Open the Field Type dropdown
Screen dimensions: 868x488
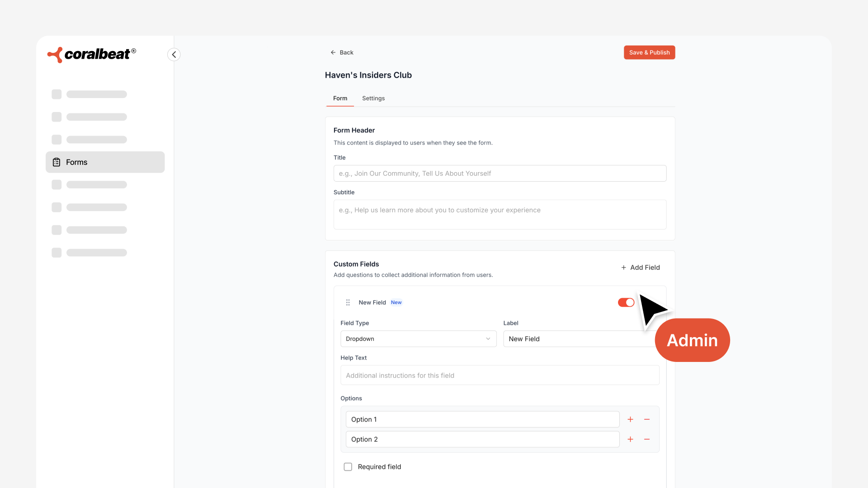[418, 339]
